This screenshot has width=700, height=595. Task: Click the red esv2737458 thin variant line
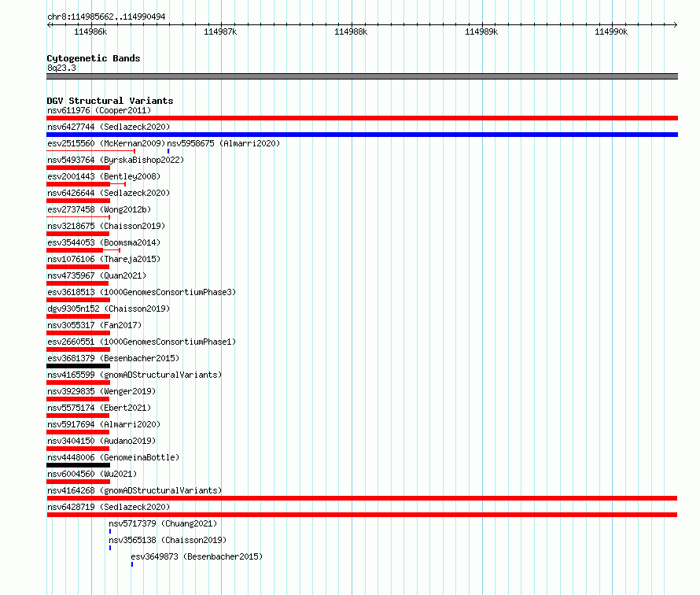[x=78, y=216]
